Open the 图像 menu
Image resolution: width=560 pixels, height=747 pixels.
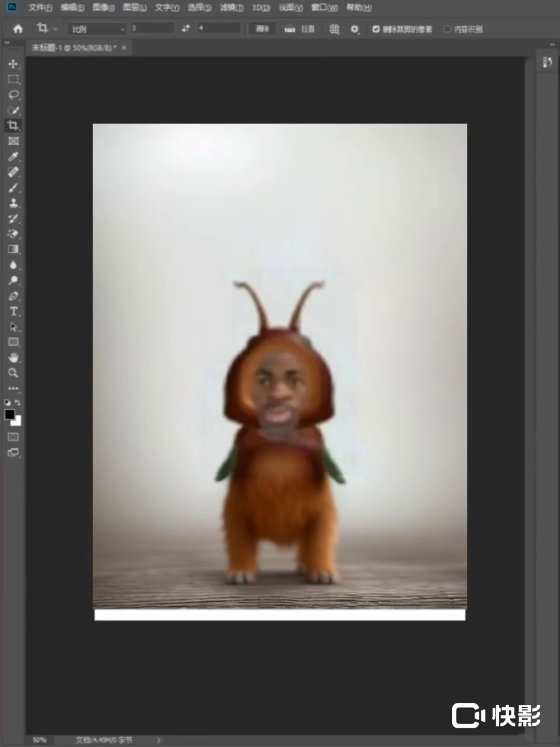[103, 8]
